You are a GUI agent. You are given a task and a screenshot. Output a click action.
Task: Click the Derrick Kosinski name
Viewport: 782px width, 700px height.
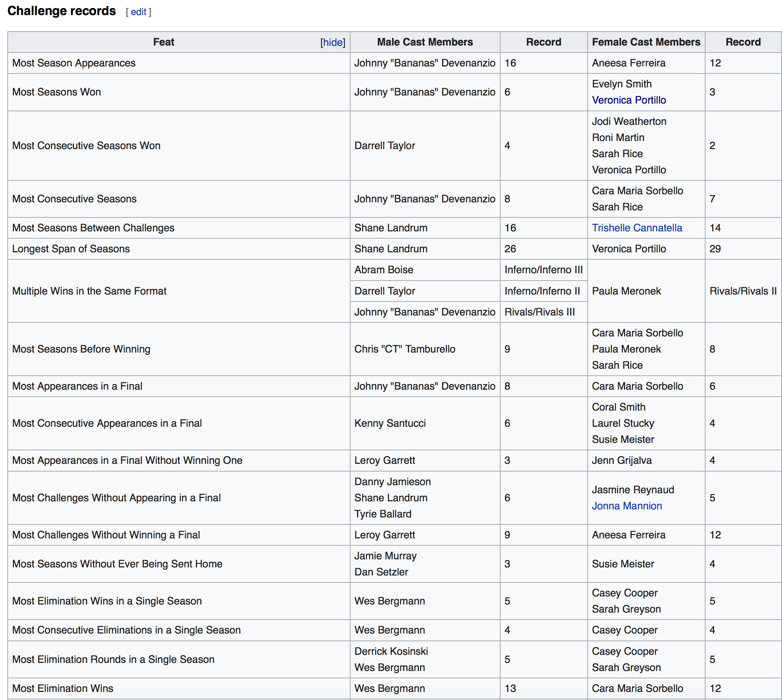391,651
